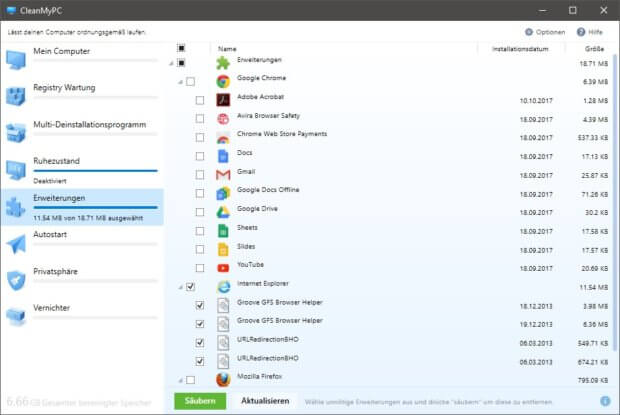Click the Ruhezustand progress bar
This screenshot has height=415, width=620.
[80, 172]
